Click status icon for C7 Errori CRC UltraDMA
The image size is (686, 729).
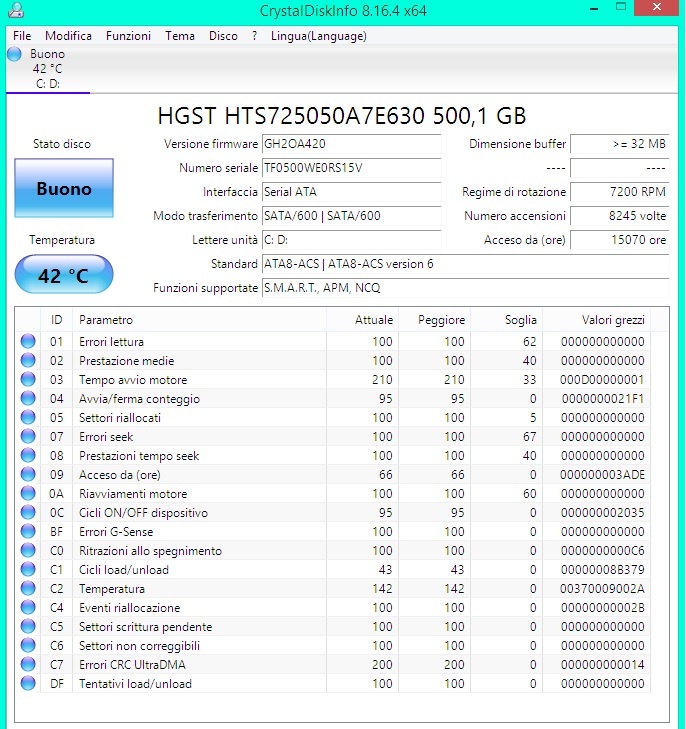tap(28, 664)
